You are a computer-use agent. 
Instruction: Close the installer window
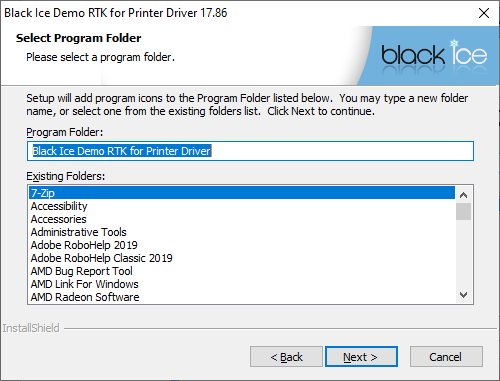pos(484,13)
